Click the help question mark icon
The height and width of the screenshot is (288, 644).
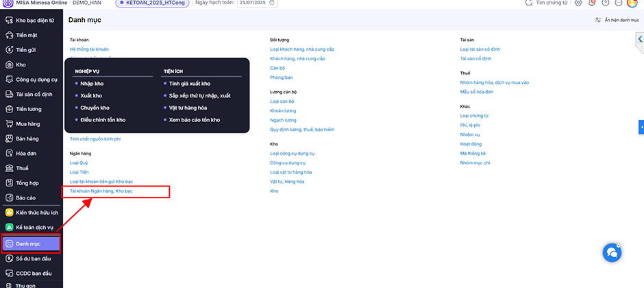click(606, 3)
